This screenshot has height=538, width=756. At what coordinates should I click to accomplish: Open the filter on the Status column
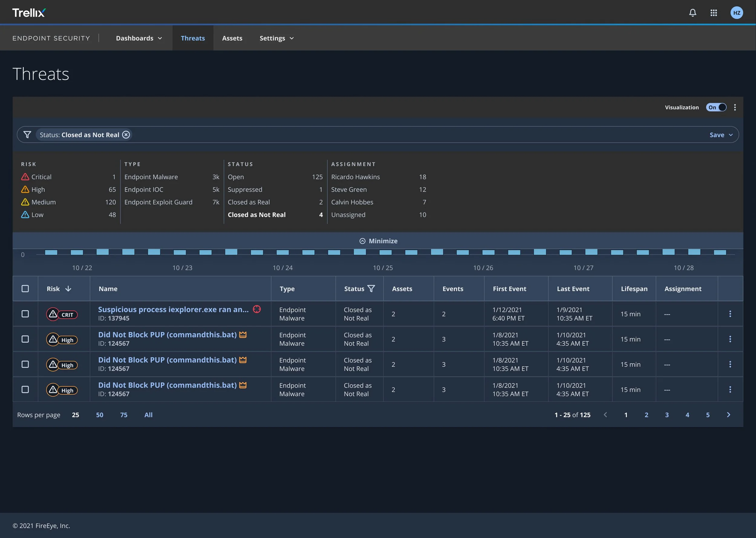[x=371, y=289]
